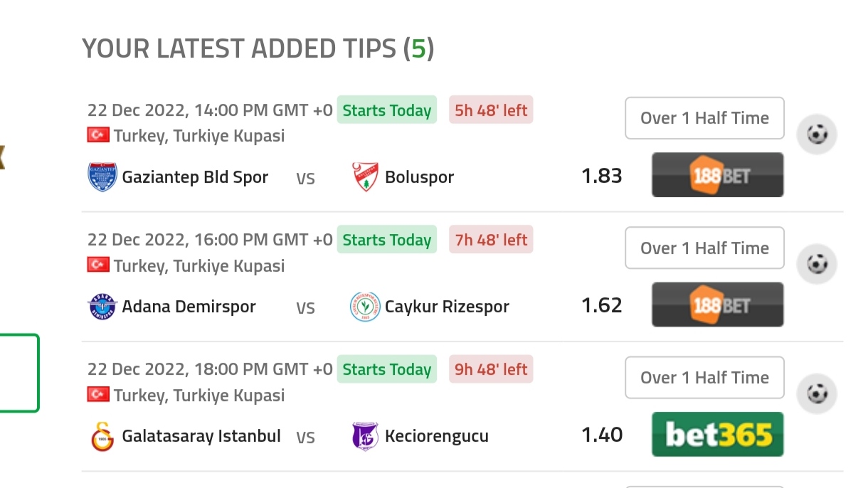Open the Gaziantep Bld Spor team crest
The image size is (868, 488).
pyautogui.click(x=102, y=176)
